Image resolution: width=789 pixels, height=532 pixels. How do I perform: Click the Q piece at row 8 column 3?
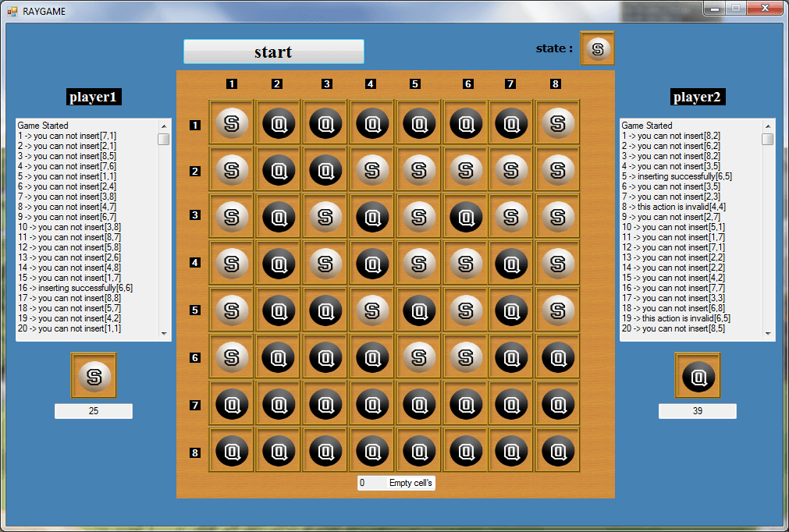(325, 452)
